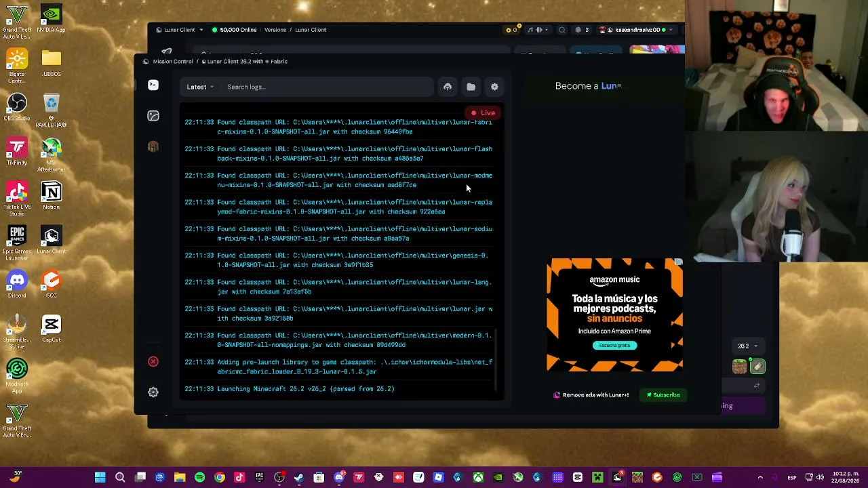Open log settings gear next to folder icon

coord(494,87)
